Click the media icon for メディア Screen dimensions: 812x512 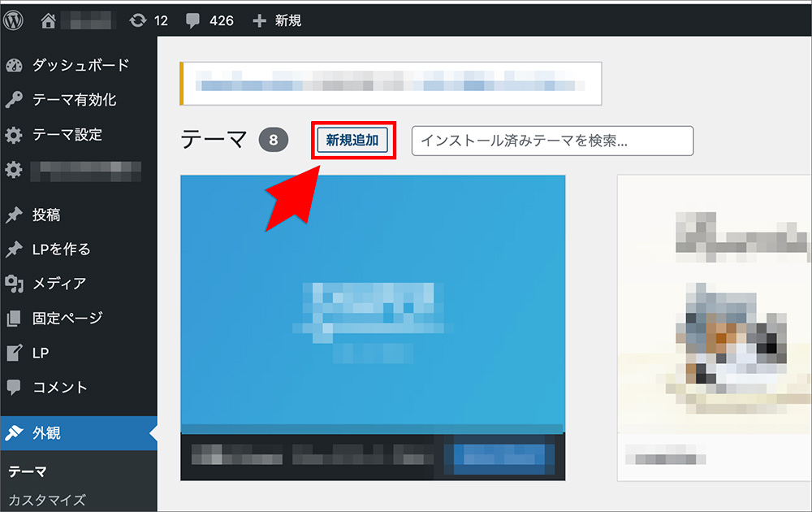point(14,284)
